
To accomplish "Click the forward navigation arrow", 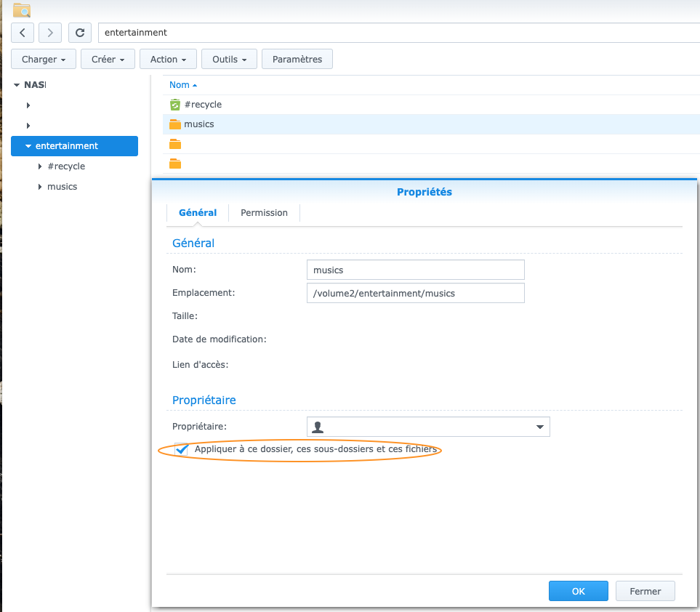I will [x=50, y=33].
